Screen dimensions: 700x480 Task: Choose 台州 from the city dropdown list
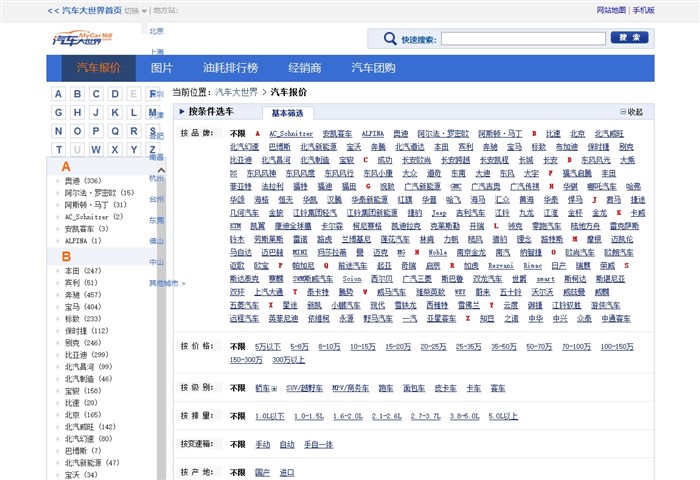(x=156, y=199)
